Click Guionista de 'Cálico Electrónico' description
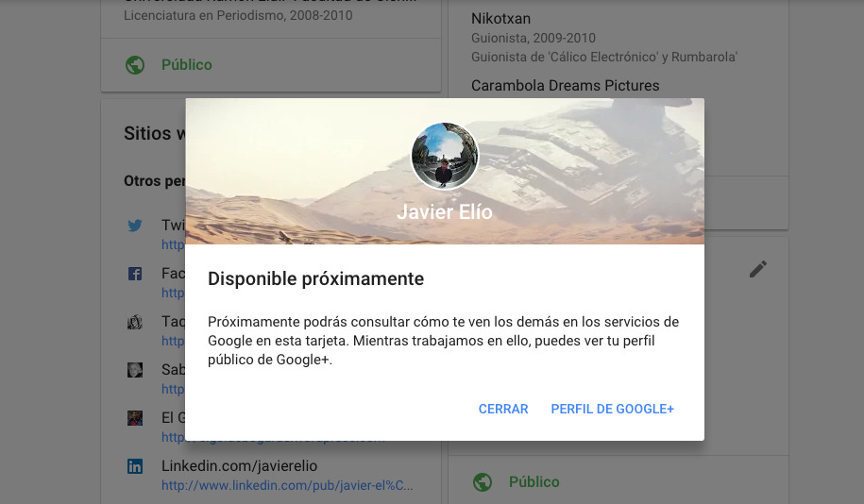 pyautogui.click(x=604, y=57)
